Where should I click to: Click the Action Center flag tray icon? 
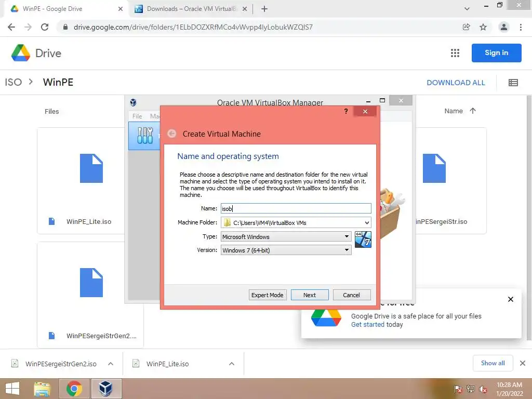tap(458, 389)
